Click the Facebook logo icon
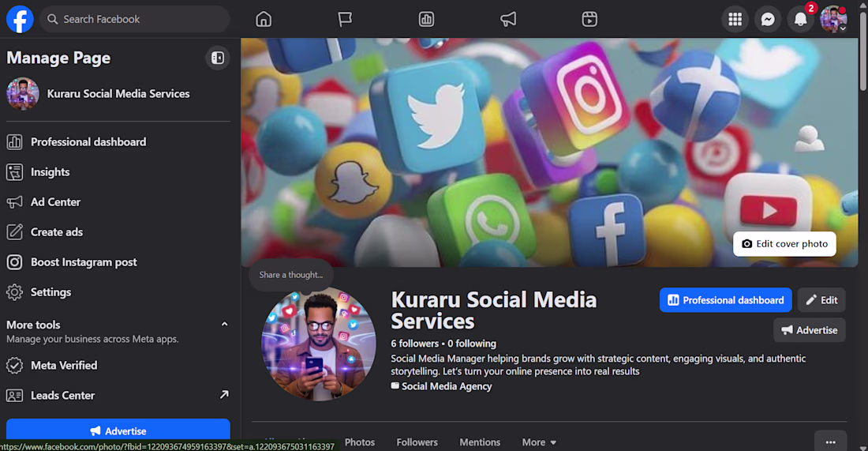 coord(20,19)
